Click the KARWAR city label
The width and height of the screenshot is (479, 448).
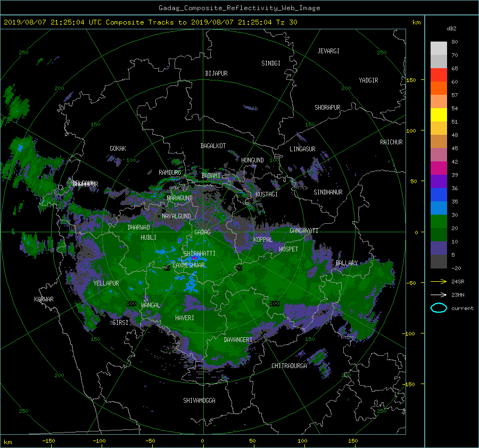[x=44, y=299]
